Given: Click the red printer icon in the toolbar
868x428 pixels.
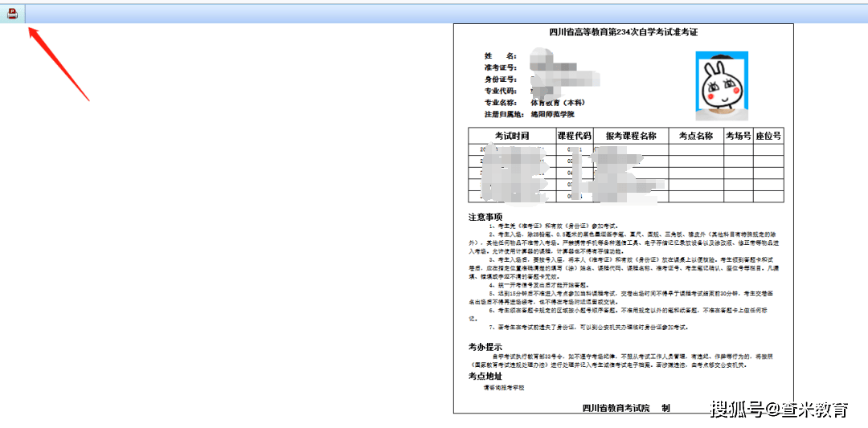Looking at the screenshot, I should pyautogui.click(x=12, y=14).
